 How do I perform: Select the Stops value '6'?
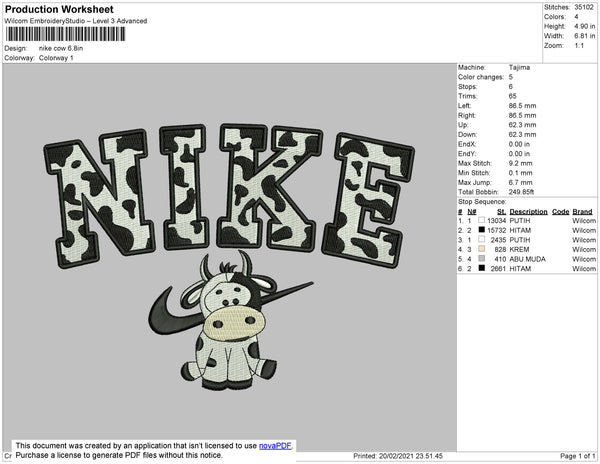[510, 86]
